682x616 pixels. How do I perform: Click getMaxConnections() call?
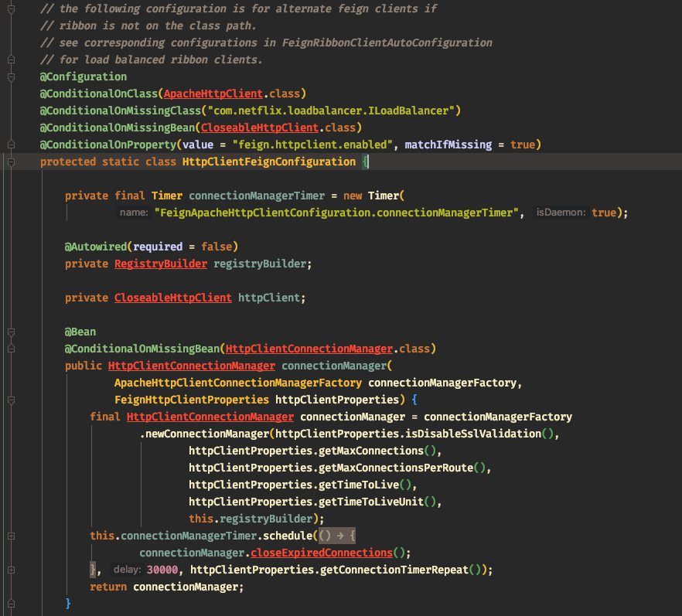pos(377,451)
